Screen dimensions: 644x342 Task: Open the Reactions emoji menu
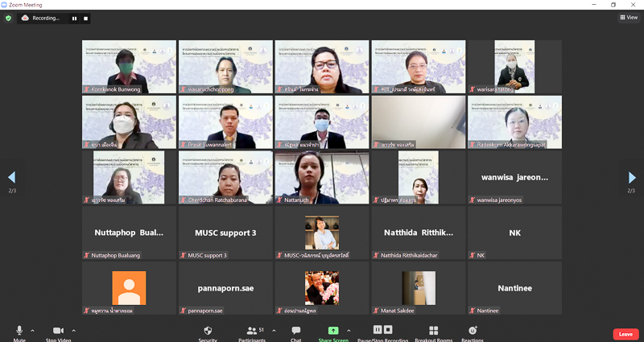pos(473,331)
